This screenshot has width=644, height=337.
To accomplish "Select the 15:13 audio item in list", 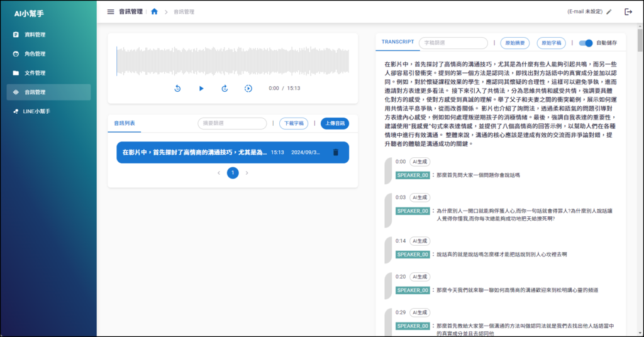I will [x=233, y=152].
